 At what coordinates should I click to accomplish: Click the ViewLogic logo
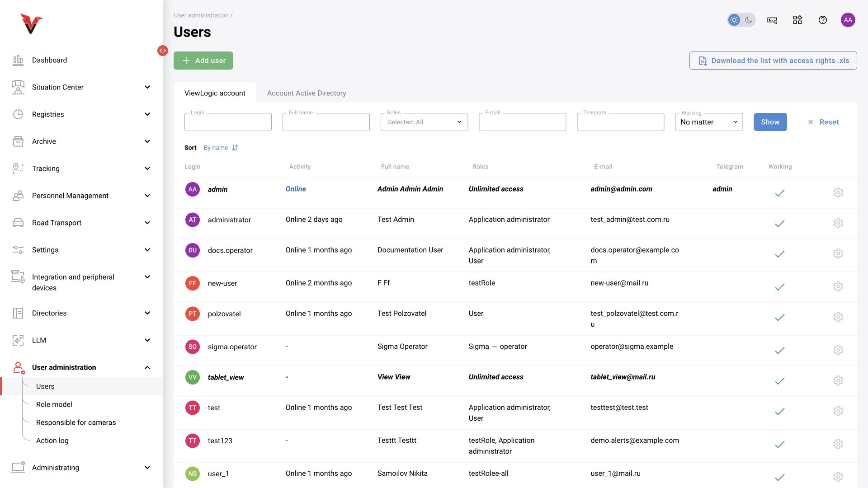coord(31,23)
